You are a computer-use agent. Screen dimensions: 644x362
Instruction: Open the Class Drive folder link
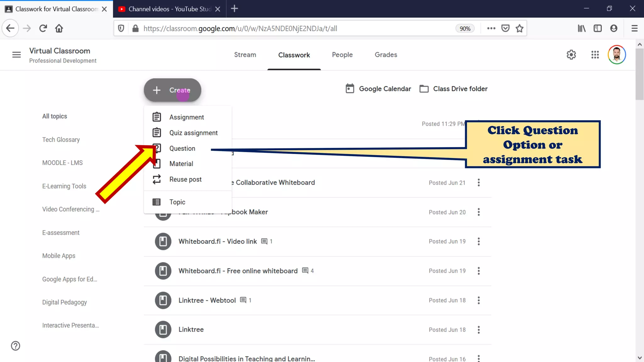pos(453,89)
